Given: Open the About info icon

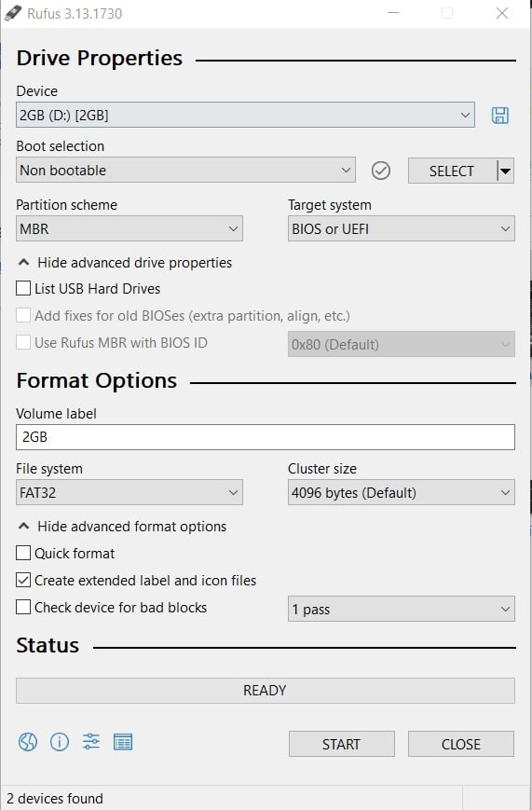Looking at the screenshot, I should click(x=60, y=742).
